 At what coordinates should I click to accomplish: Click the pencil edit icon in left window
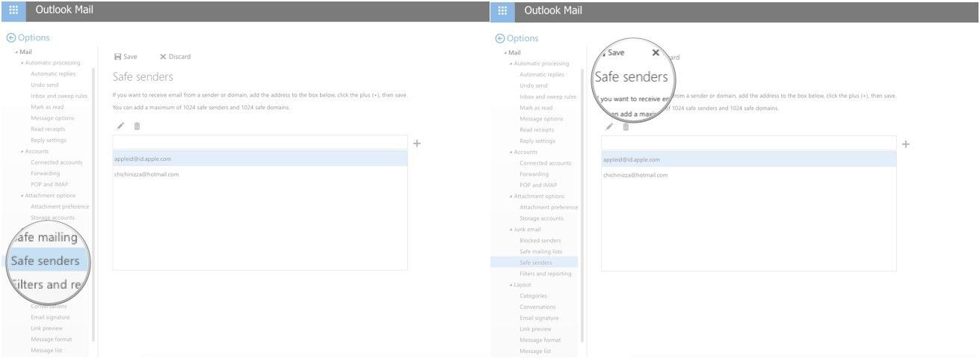[120, 126]
